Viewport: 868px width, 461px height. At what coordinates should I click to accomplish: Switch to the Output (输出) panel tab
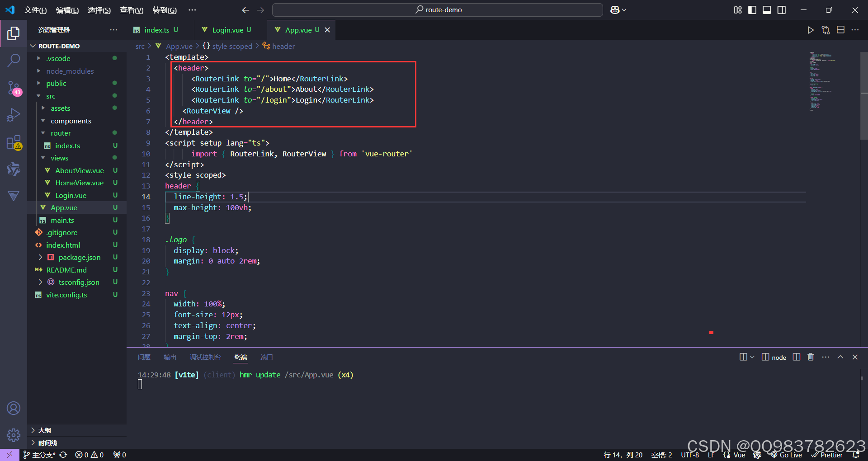click(x=170, y=357)
